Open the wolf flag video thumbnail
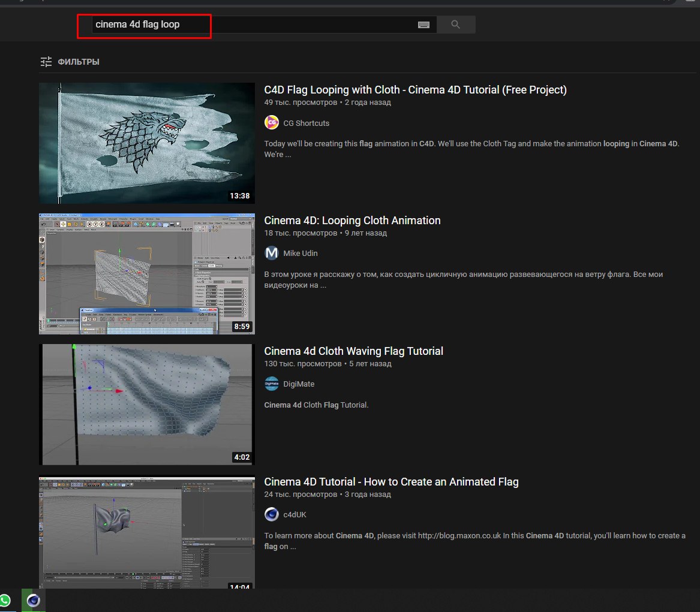This screenshot has height=612, width=700. point(147,143)
